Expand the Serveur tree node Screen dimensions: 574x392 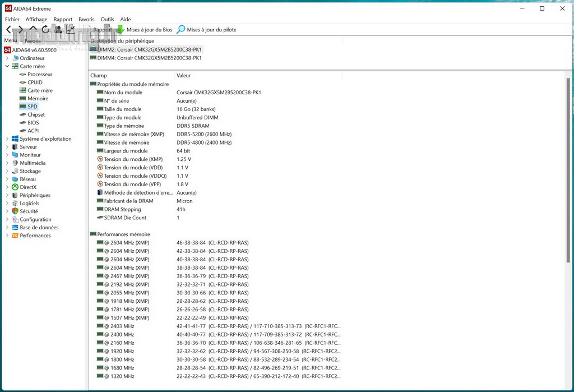(x=7, y=146)
